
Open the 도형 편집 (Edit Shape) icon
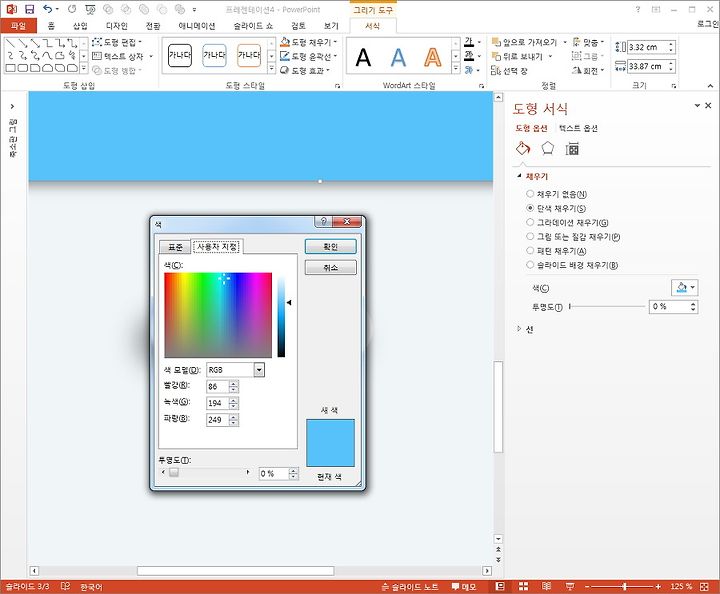[97, 42]
